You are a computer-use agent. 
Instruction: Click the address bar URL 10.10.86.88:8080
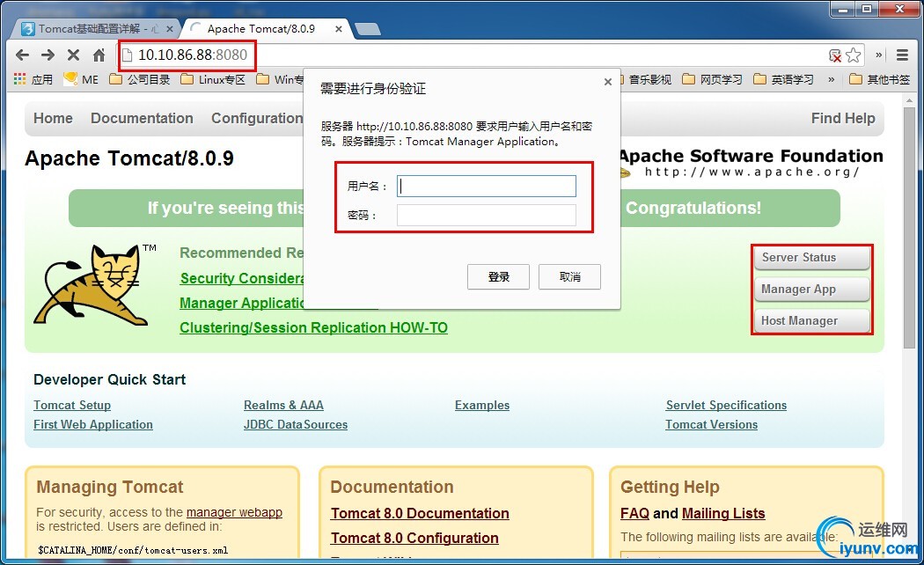point(193,55)
